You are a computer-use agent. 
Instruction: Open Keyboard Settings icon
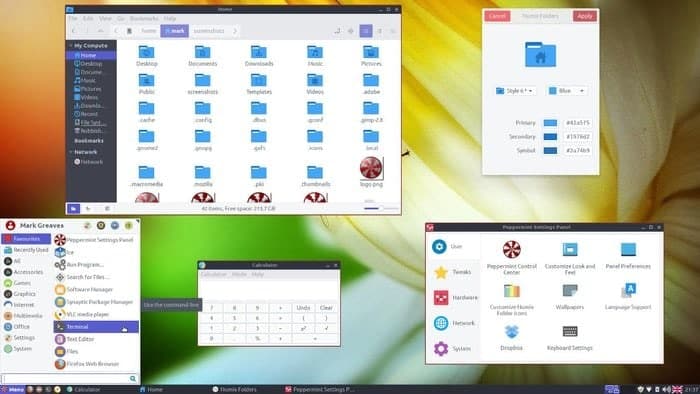pyautogui.click(x=570, y=332)
